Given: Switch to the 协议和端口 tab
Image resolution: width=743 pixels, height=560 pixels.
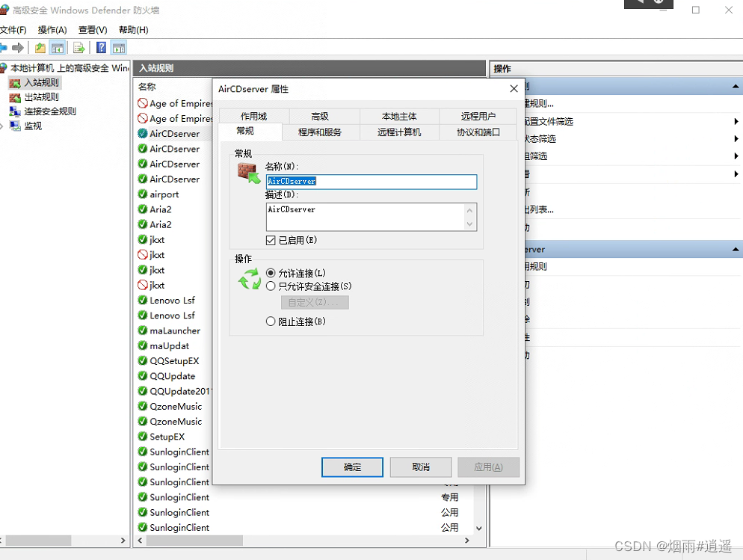Looking at the screenshot, I should point(478,132).
